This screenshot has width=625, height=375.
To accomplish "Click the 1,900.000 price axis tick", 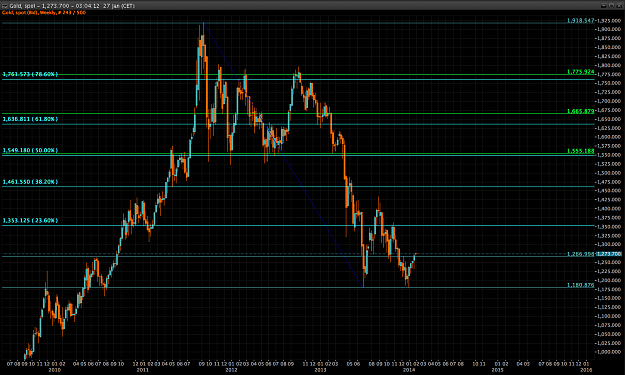I will (x=609, y=29).
